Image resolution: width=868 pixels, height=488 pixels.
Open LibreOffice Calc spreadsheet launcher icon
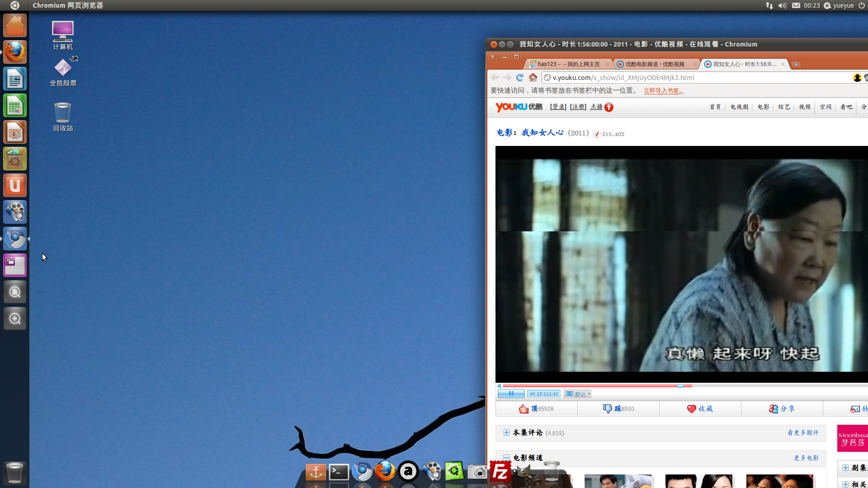pyautogui.click(x=15, y=105)
